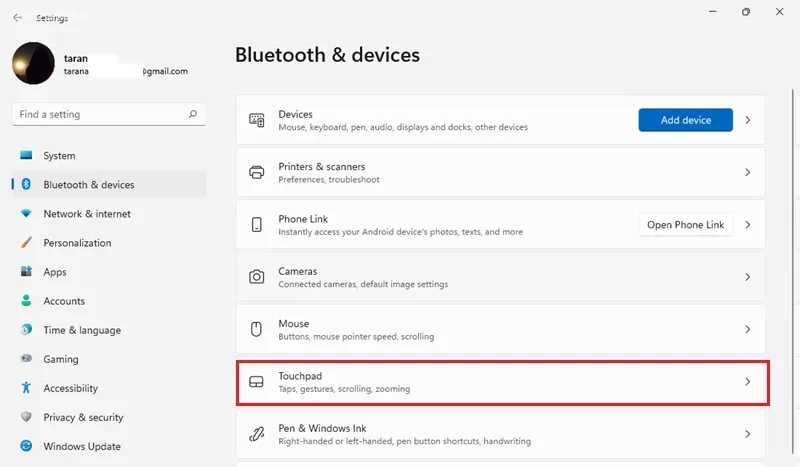
Task: Expand the Devices row chevron
Action: pyautogui.click(x=747, y=120)
